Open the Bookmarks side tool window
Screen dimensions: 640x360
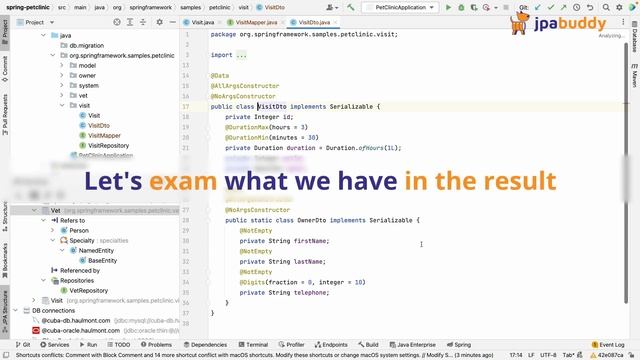coord(5,260)
